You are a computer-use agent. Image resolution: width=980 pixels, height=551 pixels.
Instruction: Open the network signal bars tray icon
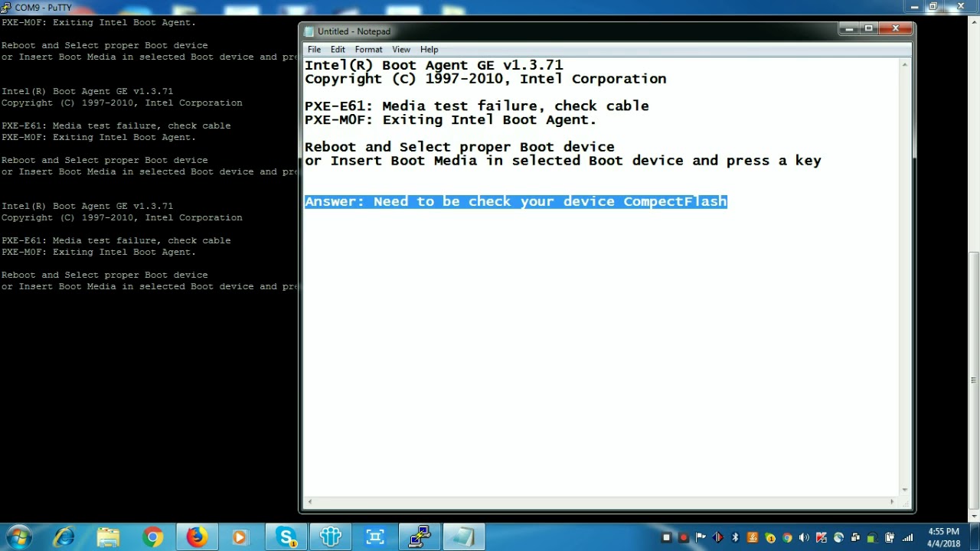(x=907, y=537)
